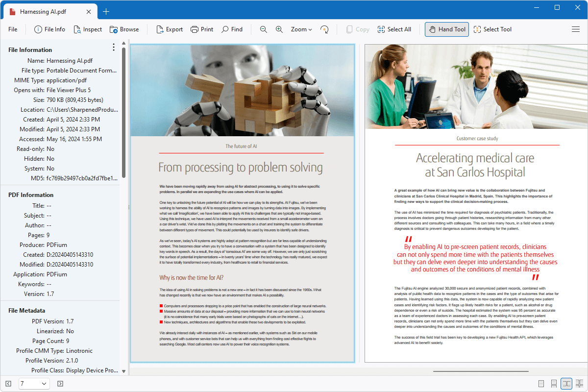Click the Application value PDFium
This screenshot has height=392, width=588.
tap(56, 274)
